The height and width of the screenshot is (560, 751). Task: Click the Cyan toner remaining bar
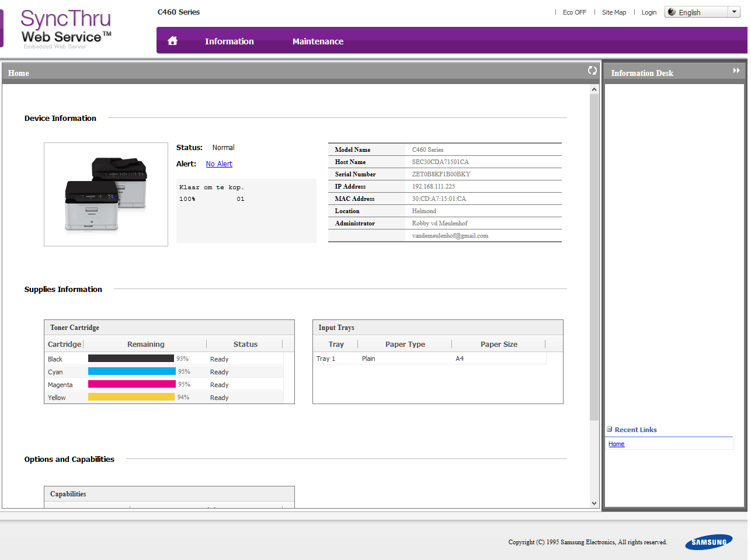click(x=132, y=371)
